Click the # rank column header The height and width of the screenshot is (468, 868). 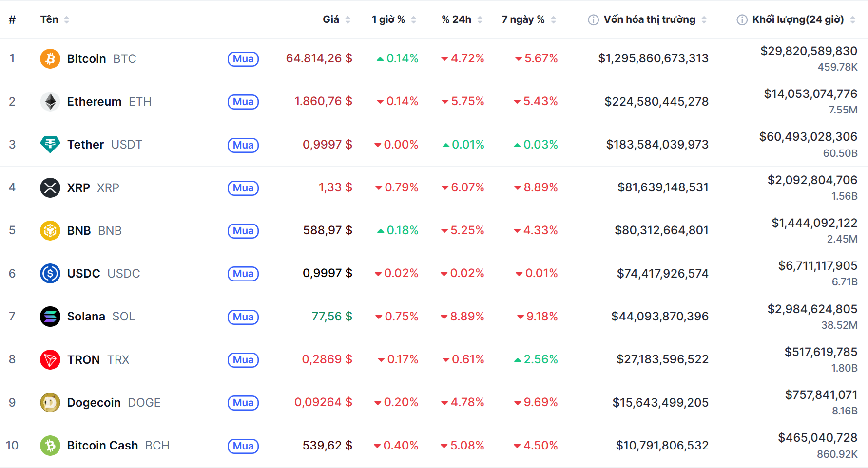point(12,19)
